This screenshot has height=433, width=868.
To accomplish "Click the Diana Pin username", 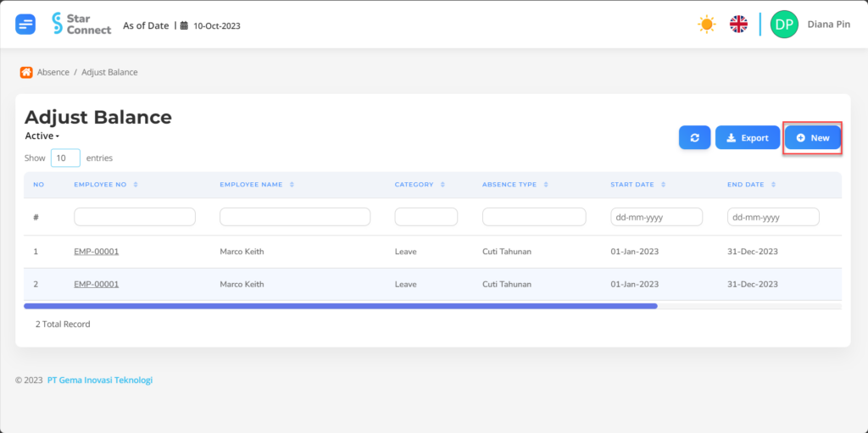I will (x=829, y=25).
